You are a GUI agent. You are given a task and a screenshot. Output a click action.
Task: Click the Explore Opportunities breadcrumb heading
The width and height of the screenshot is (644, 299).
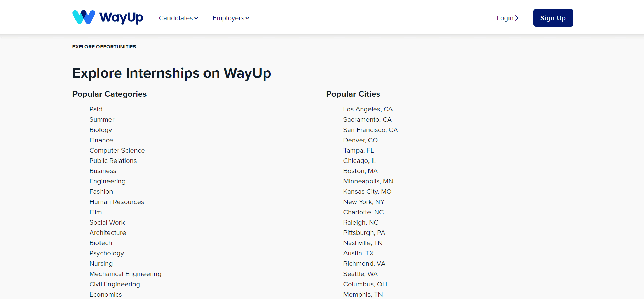pyautogui.click(x=104, y=47)
